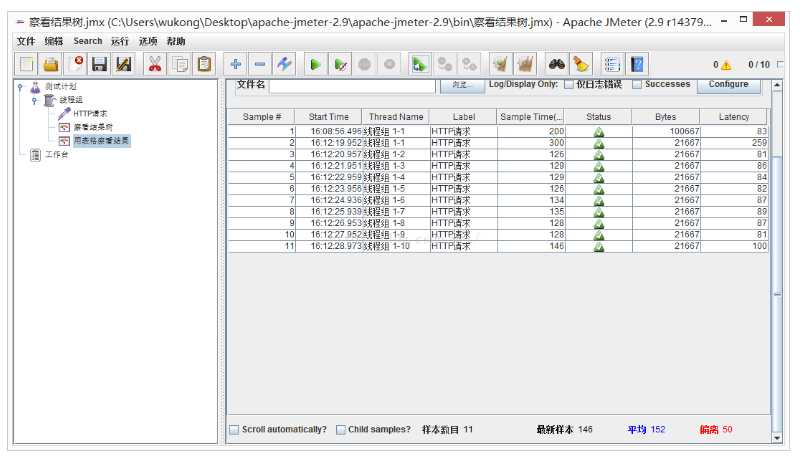Click the Clear results single broom icon
This screenshot has width=801, height=463.
coord(500,64)
